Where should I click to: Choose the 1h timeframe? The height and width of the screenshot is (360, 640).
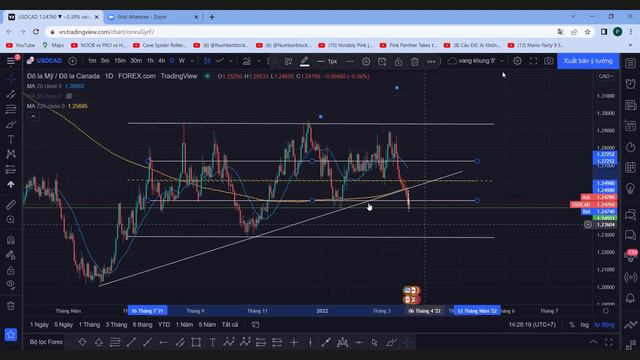150,61
